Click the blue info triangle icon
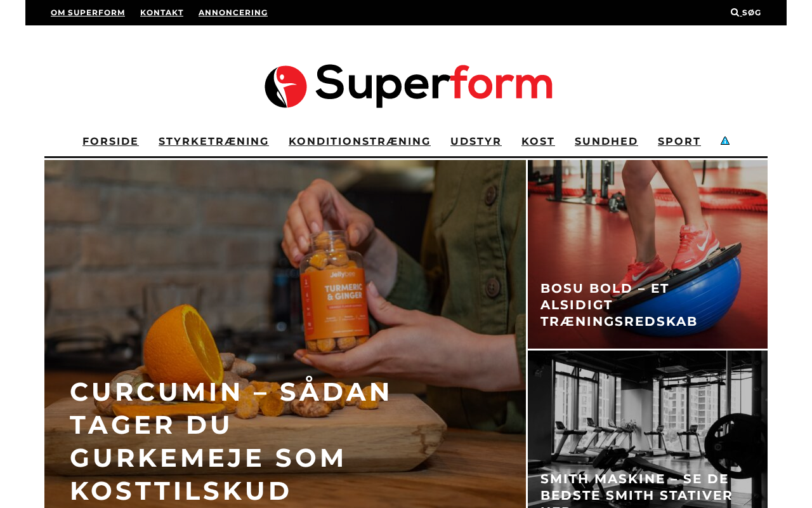Viewport: 812px width, 508px height. coord(725,140)
